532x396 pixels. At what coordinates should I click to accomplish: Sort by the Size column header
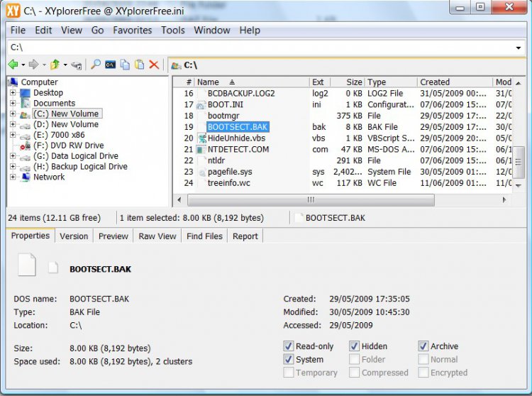[348, 82]
